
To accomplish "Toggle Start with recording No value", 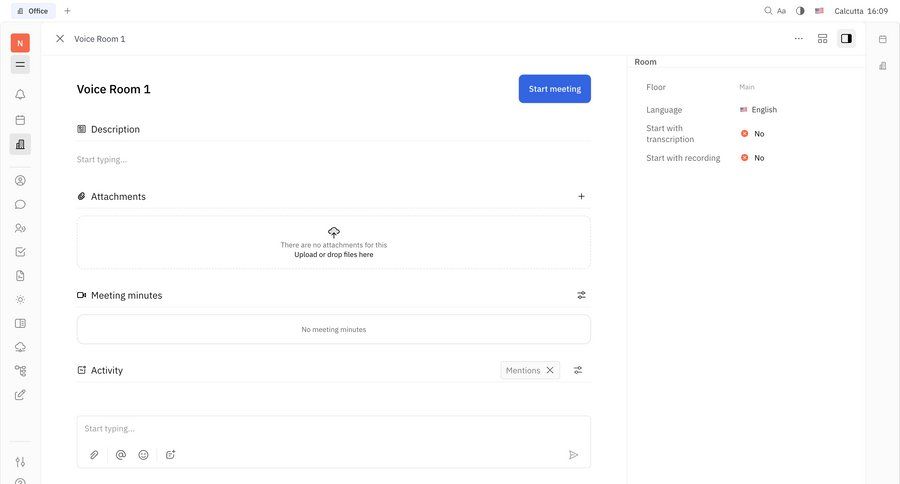I will 752,158.
